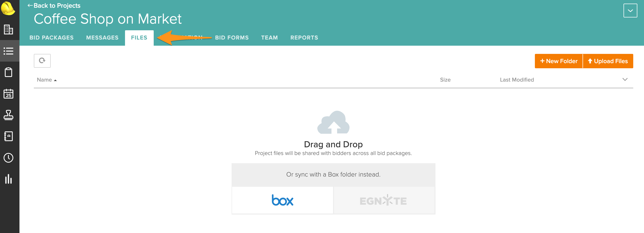
Task: Select the list icon in sidebar
Action: pos(8,51)
